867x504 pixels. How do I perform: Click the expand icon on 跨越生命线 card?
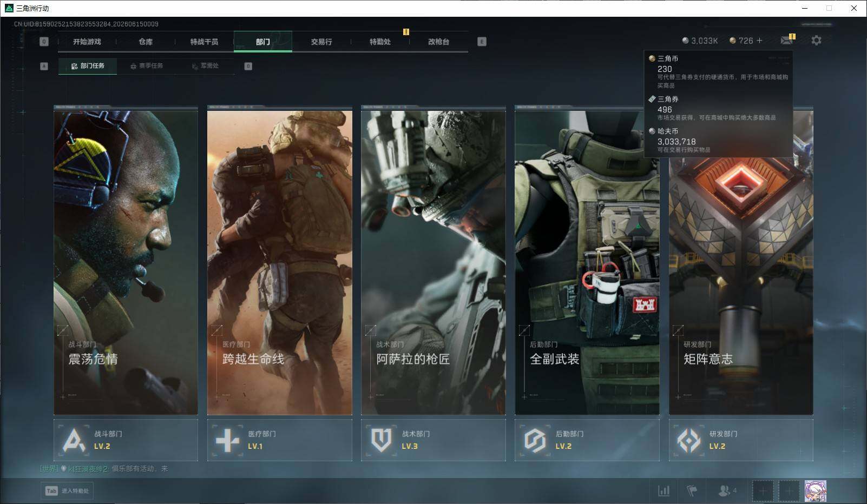pyautogui.click(x=216, y=330)
